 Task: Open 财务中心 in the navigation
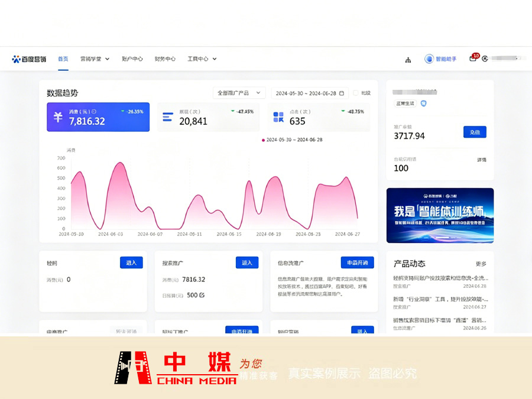(165, 59)
